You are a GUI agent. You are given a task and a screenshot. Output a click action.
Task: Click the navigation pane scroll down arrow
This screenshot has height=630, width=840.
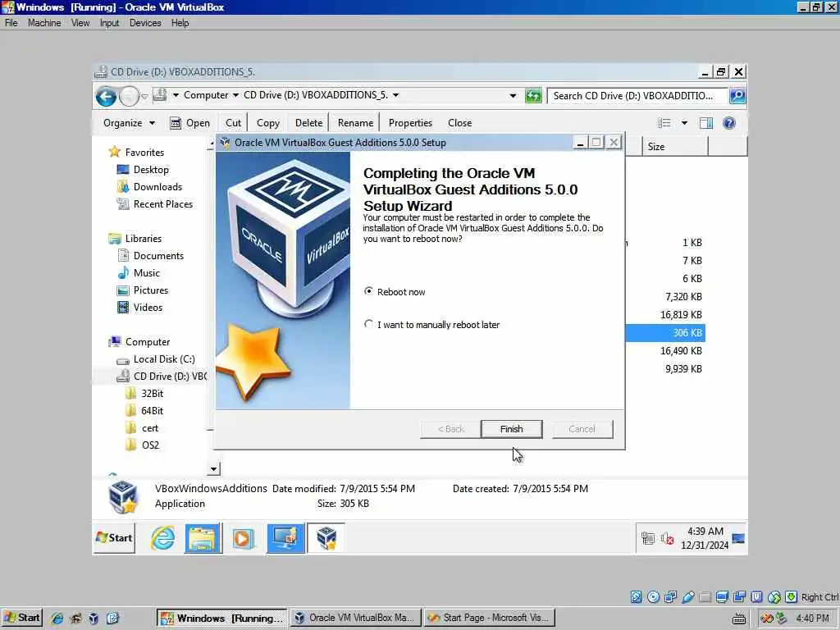[x=213, y=469]
